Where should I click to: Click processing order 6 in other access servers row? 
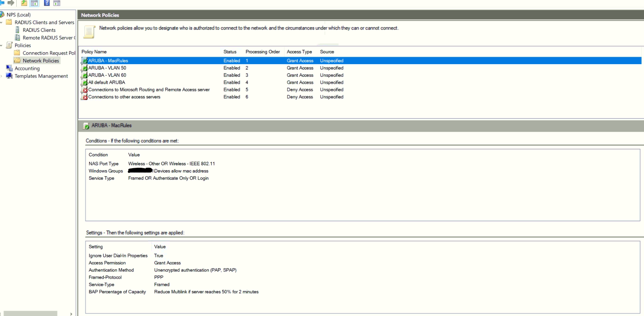tap(247, 97)
